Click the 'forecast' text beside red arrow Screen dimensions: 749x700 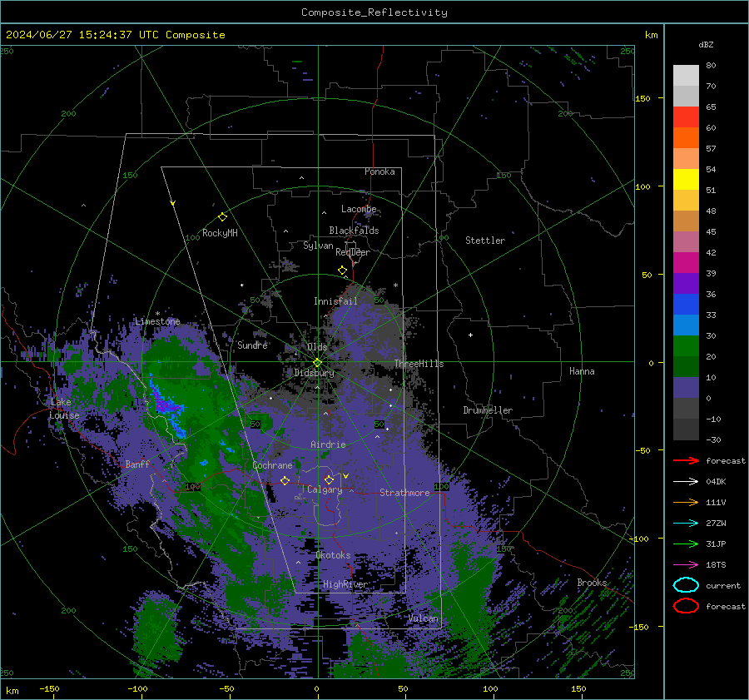(x=726, y=460)
